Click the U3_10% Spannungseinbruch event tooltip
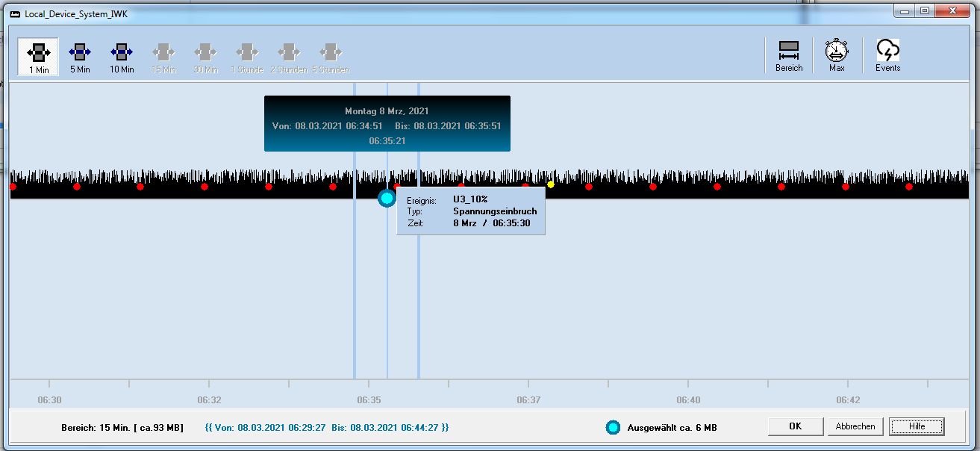The image size is (980, 451). tap(471, 211)
